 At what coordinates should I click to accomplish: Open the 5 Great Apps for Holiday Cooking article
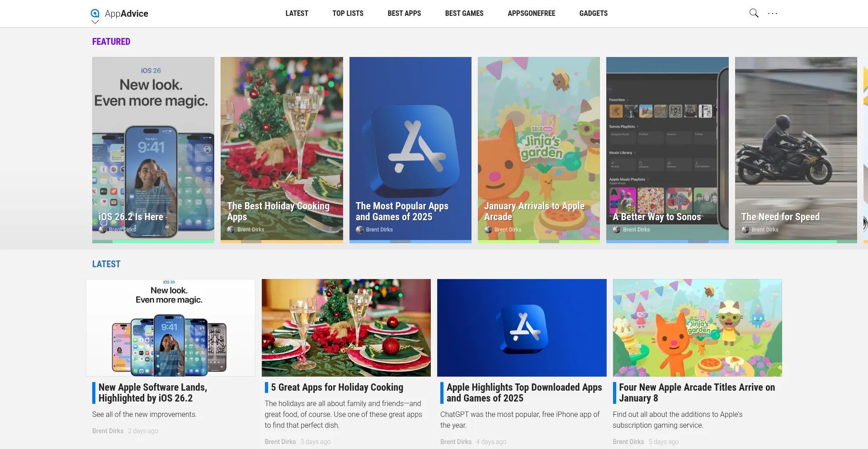[336, 388]
